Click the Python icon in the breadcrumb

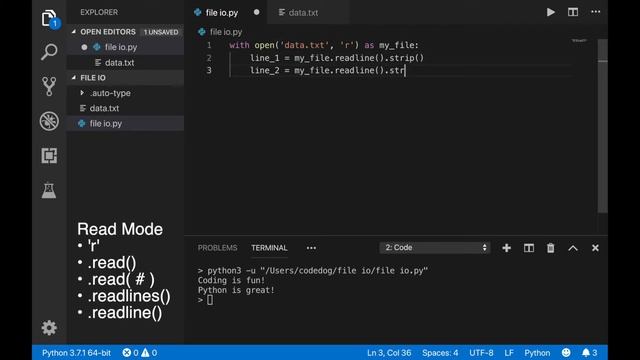(201, 32)
